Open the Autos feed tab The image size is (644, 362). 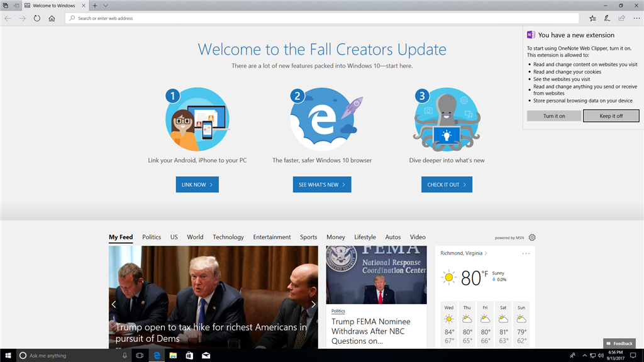(x=392, y=237)
